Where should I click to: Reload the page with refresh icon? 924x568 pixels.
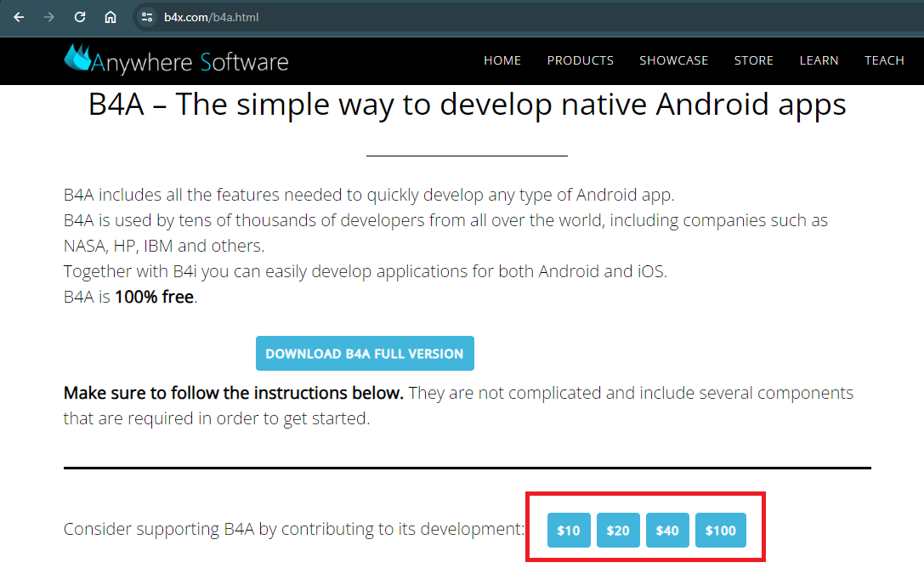click(80, 17)
